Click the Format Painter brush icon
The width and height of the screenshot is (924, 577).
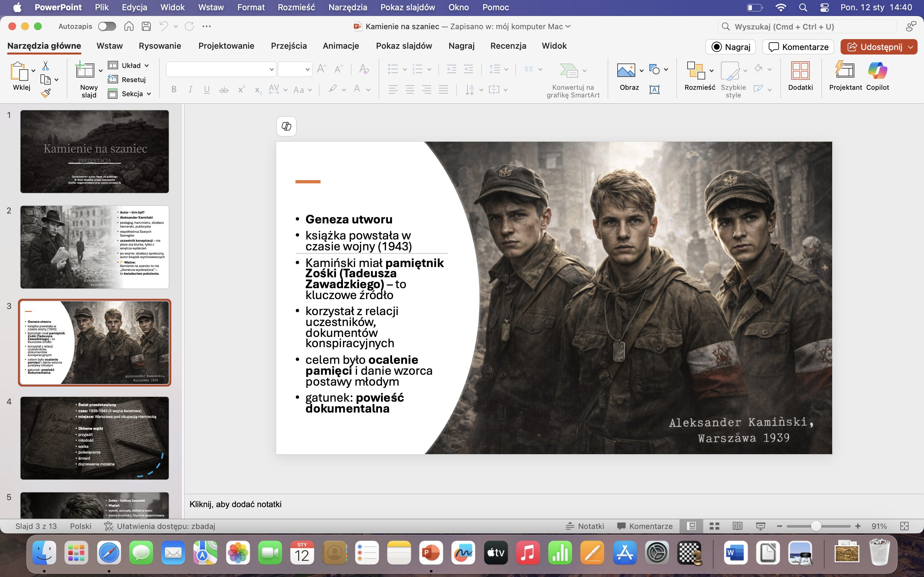(46, 93)
